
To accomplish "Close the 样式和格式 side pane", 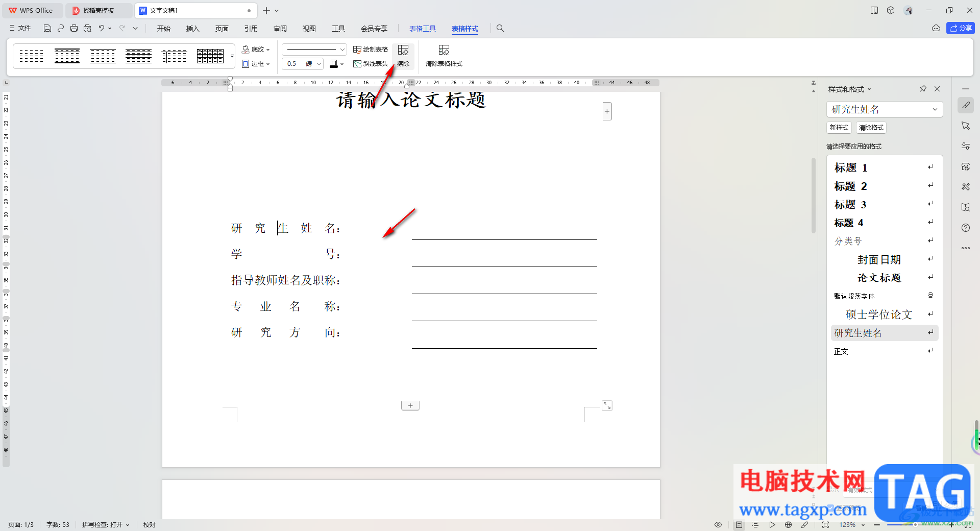I will click(x=937, y=89).
